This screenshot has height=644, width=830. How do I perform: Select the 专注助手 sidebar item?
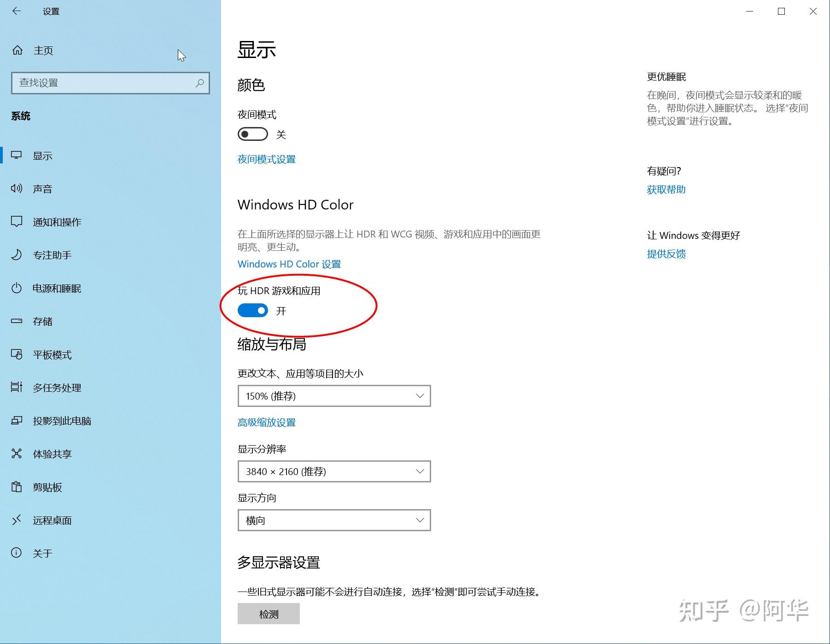[x=111, y=255]
